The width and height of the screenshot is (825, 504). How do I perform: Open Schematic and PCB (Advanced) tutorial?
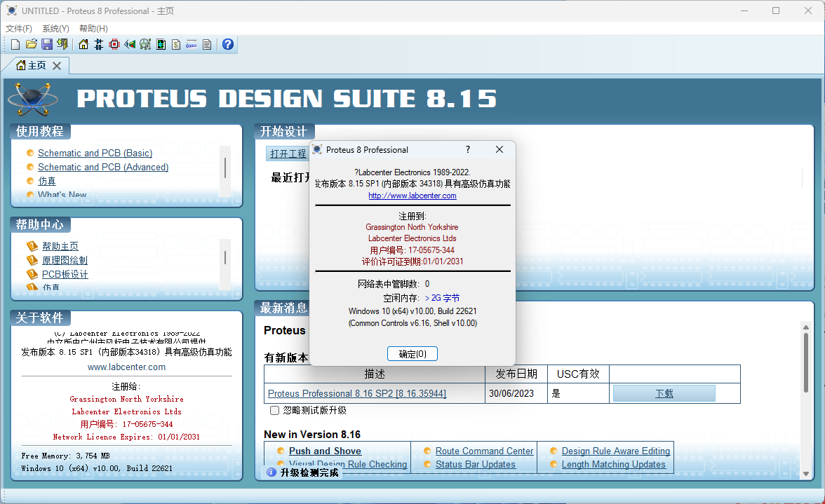point(103,167)
